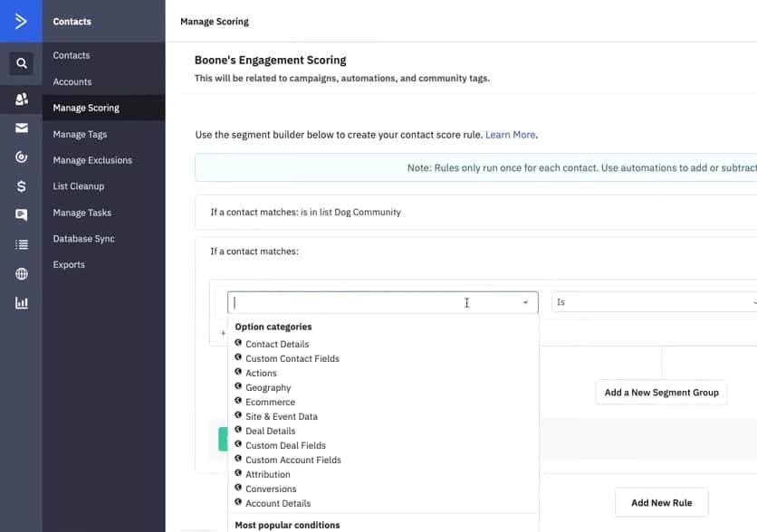Open Manage Tasks page
This screenshot has width=757, height=532.
pyautogui.click(x=82, y=213)
